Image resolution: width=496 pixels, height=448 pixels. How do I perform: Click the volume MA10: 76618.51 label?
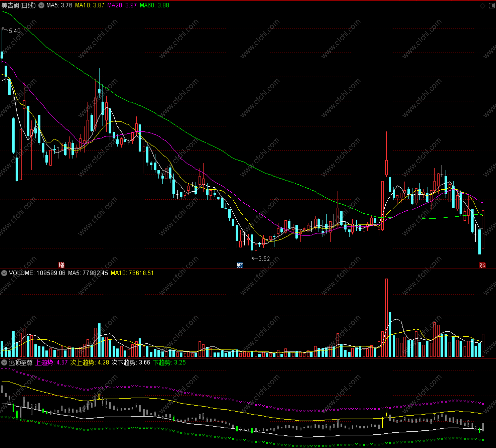(132, 273)
